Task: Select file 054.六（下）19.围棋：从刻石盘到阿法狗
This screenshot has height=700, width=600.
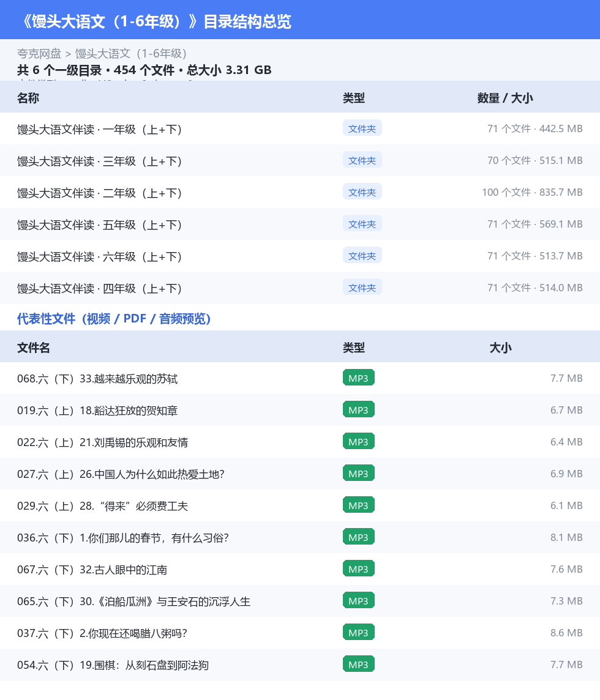Action: (113, 665)
